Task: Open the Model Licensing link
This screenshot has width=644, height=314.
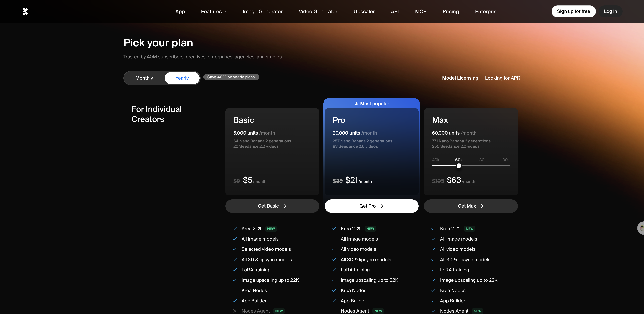Action: [x=460, y=78]
